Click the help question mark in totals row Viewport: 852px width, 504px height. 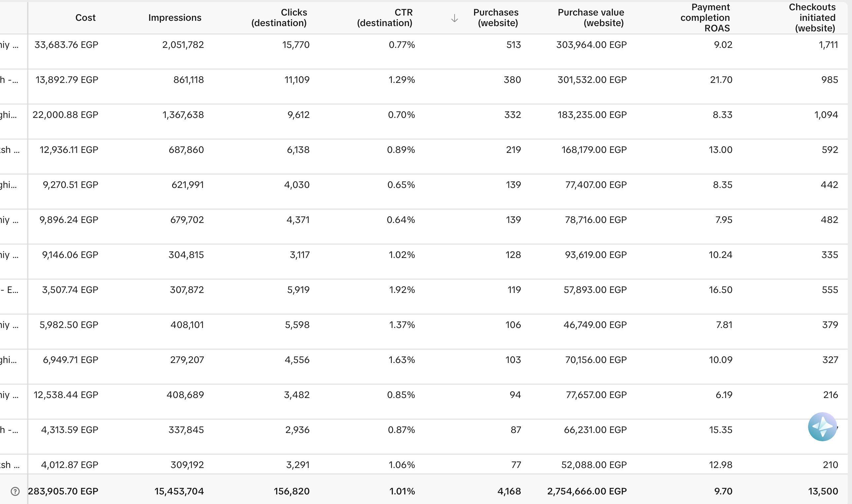point(15,491)
